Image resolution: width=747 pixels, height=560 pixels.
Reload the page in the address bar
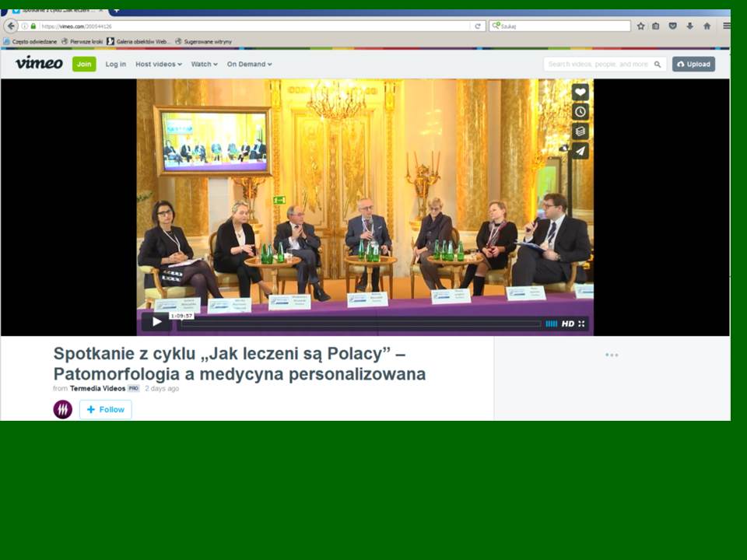(478, 26)
